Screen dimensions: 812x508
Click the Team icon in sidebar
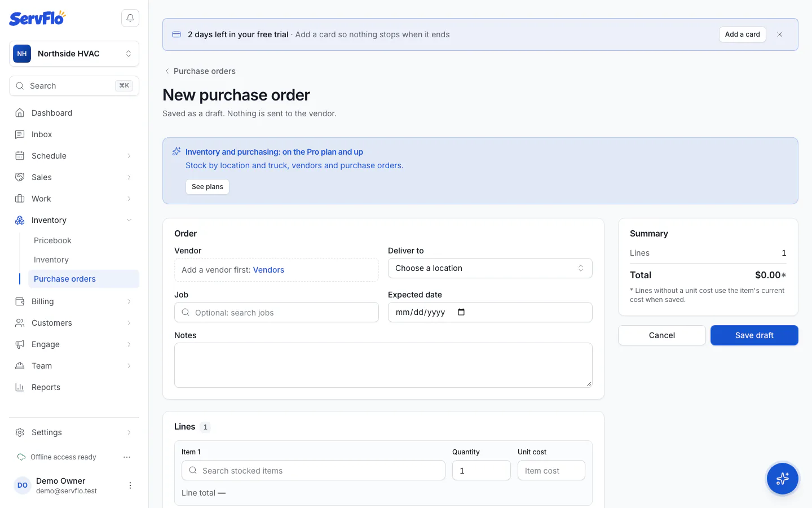pyautogui.click(x=20, y=366)
